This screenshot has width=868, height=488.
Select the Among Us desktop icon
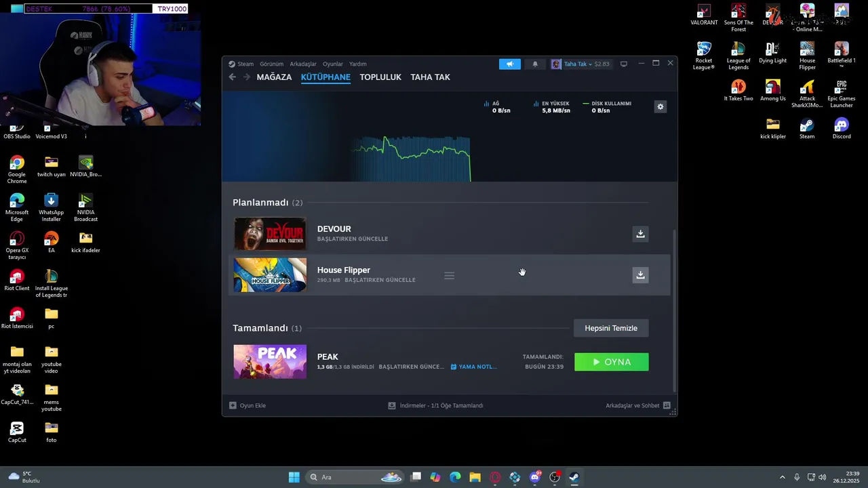coord(772,91)
